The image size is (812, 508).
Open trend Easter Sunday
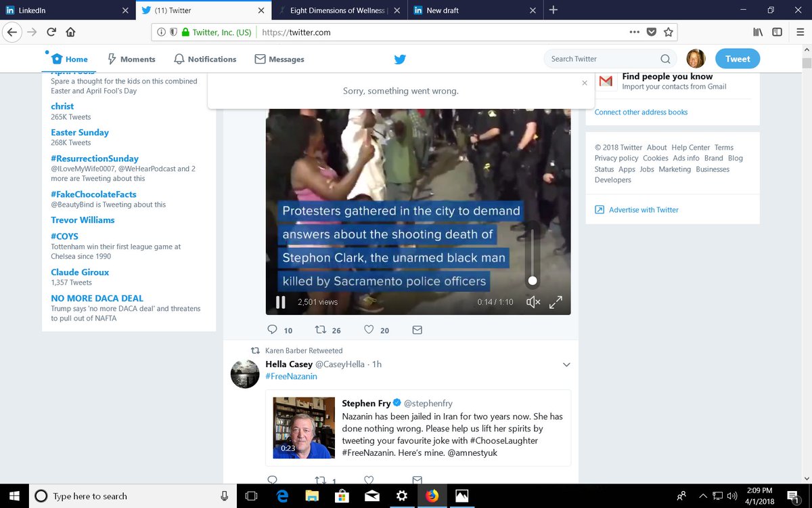coord(80,133)
